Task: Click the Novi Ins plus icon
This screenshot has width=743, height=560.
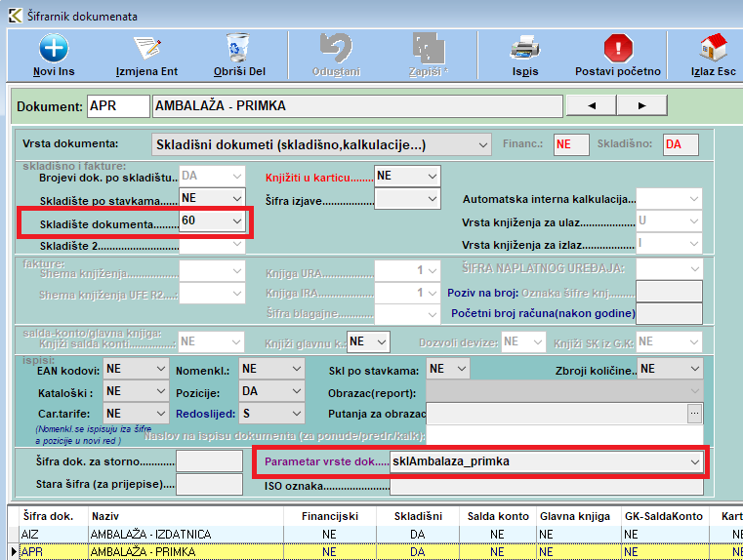Action: pos(54,48)
